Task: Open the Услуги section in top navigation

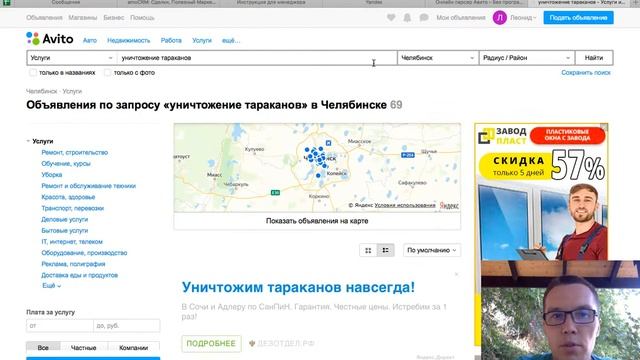Action: (202, 40)
